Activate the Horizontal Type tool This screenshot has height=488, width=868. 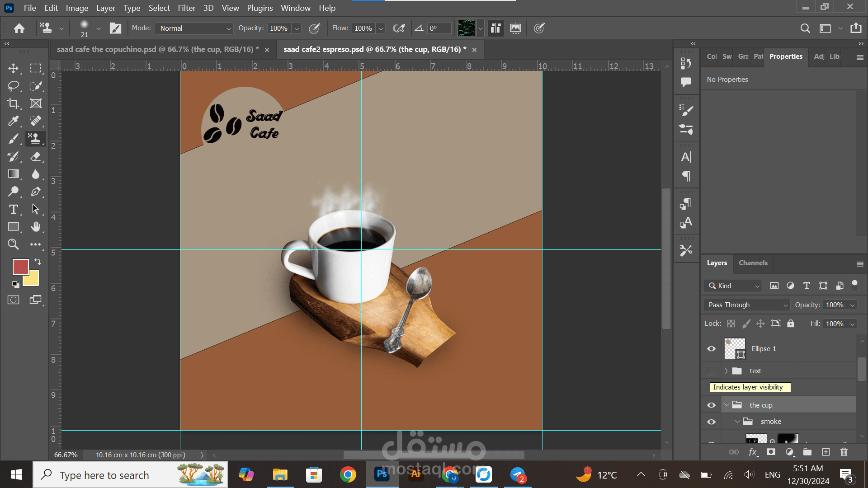13,209
